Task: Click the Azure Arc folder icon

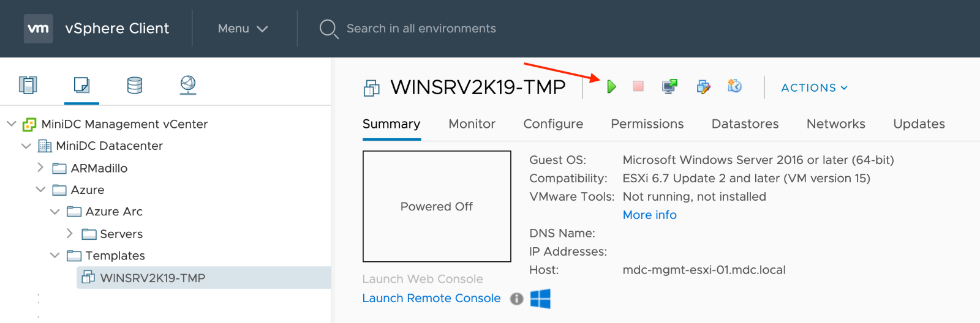Action: (x=74, y=212)
